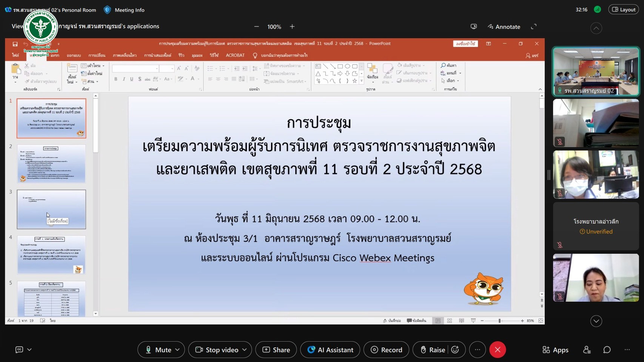
Task: Click the PowerPoint save icon
Action: point(15,44)
